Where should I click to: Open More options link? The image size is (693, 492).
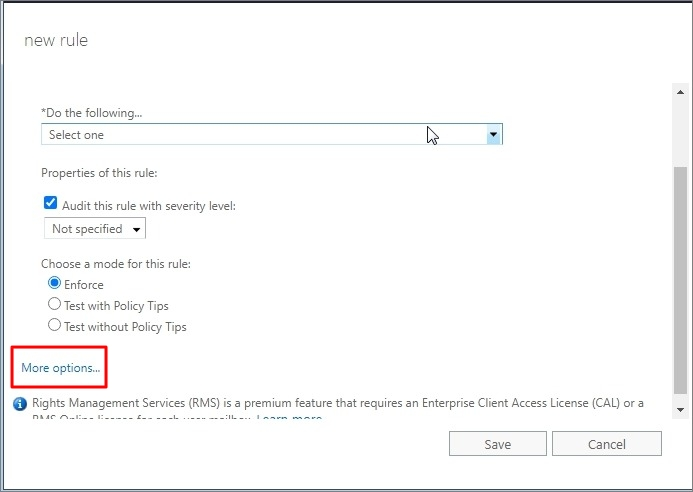click(61, 368)
